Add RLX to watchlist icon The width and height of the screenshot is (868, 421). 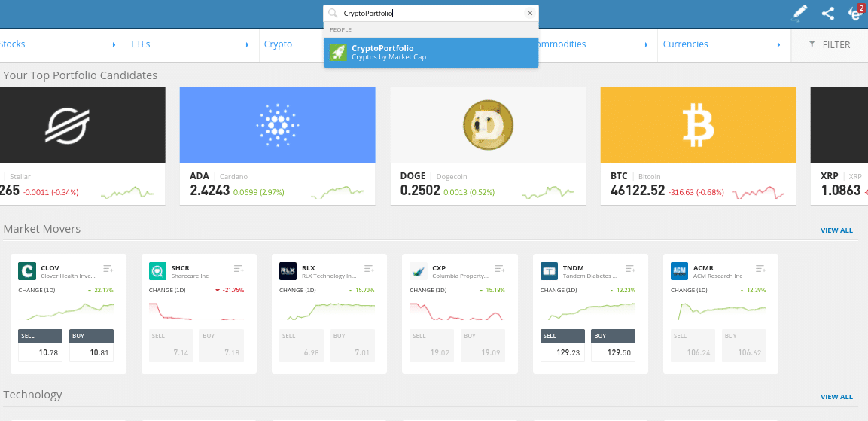pyautogui.click(x=369, y=269)
